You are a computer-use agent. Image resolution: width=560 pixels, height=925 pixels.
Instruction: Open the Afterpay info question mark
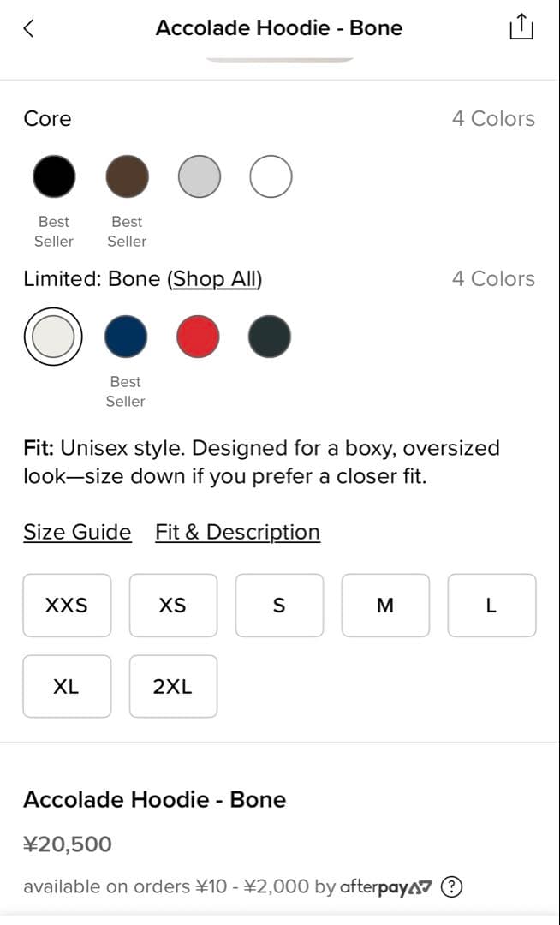451,887
